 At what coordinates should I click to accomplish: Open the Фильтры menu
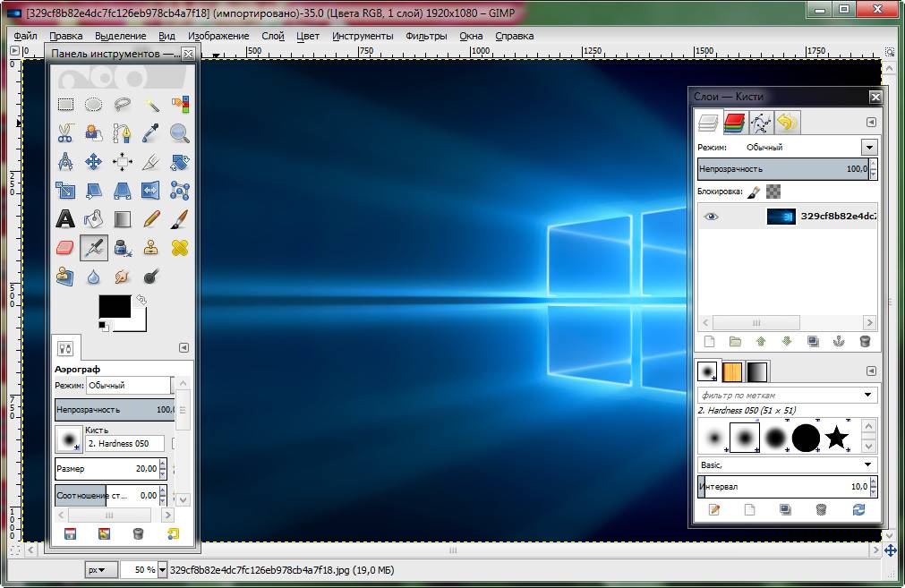point(426,36)
